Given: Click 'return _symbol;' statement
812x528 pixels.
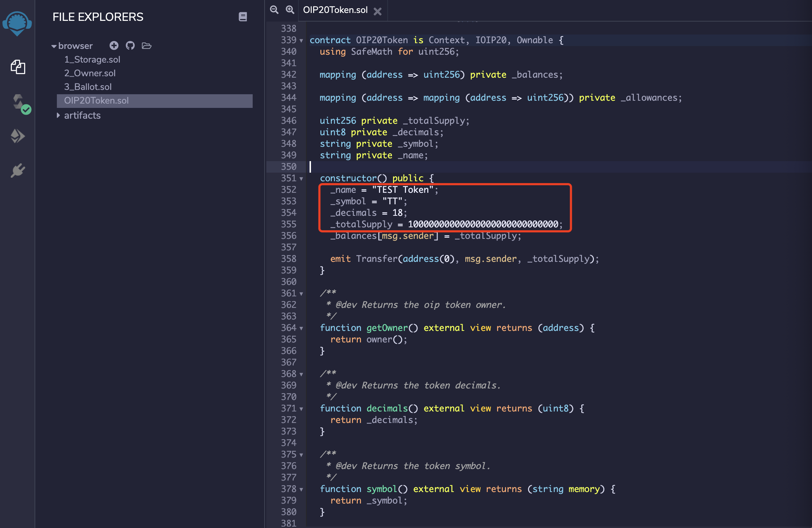Looking at the screenshot, I should click(369, 500).
